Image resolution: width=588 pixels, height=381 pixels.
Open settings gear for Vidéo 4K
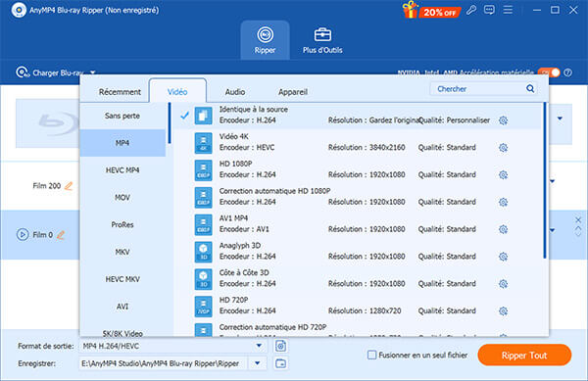coord(504,148)
